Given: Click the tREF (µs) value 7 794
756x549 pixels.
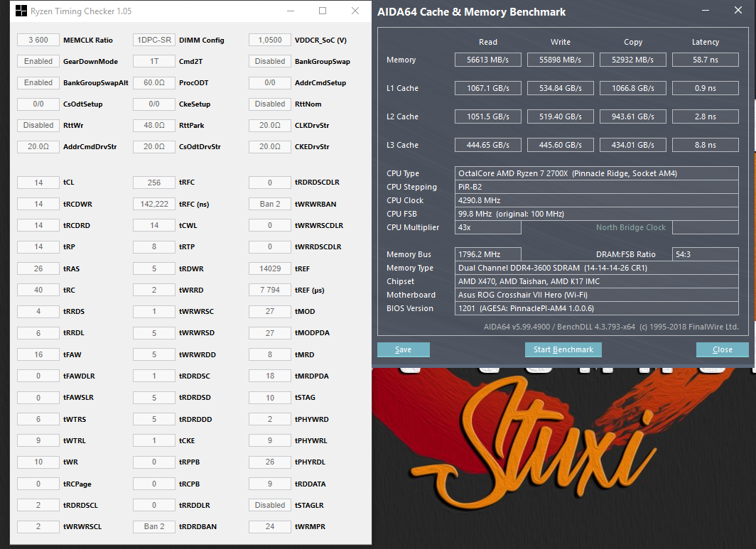Looking at the screenshot, I should [x=269, y=290].
